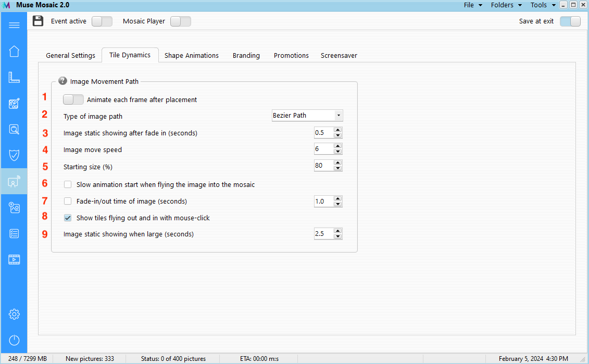
Task: Increase Starting size percent value
Action: click(337, 162)
